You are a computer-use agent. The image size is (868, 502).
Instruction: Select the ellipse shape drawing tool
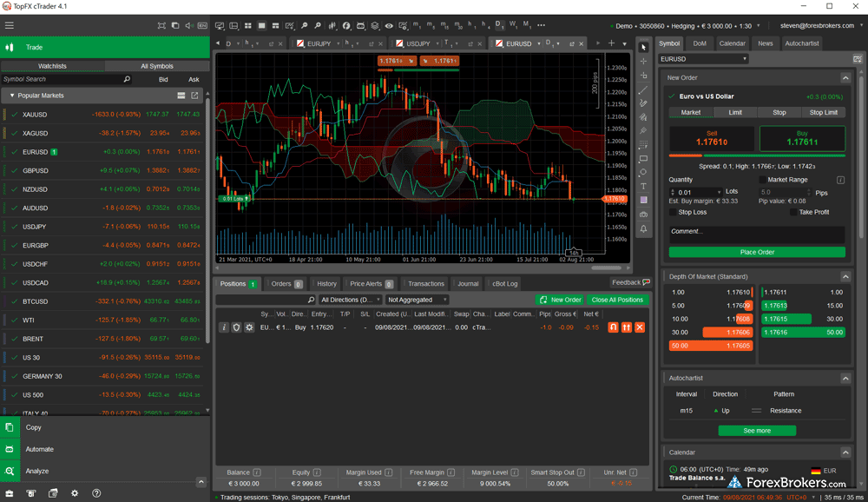coord(643,172)
